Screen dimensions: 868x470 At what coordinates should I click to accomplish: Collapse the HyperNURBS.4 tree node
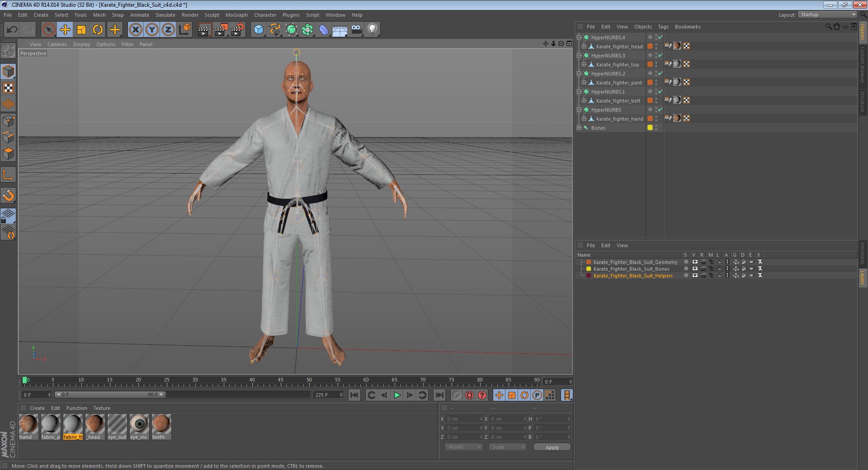coord(579,38)
